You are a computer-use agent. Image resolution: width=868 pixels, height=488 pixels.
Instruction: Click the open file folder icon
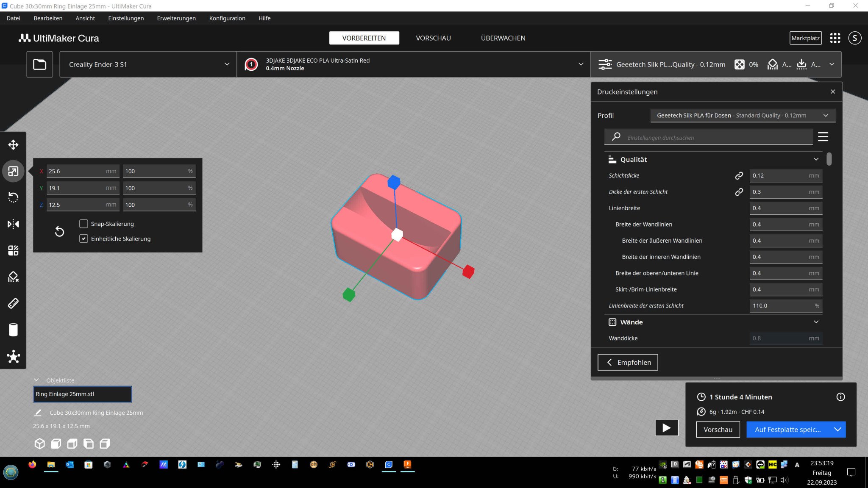39,64
